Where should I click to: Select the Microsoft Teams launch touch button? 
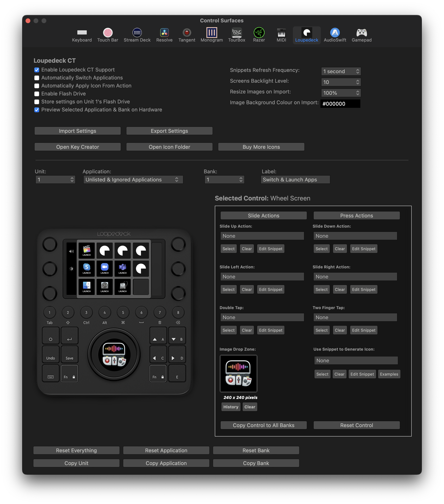(123, 269)
